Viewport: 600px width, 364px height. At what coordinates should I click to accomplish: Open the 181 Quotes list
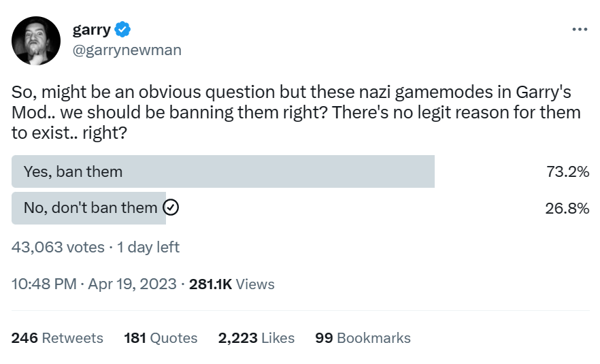coord(161,337)
